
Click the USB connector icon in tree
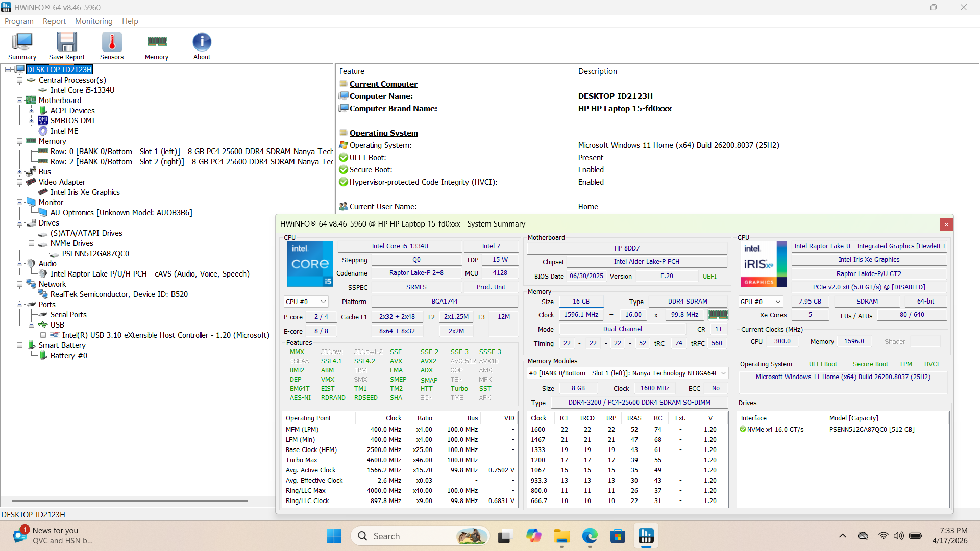[x=43, y=325]
